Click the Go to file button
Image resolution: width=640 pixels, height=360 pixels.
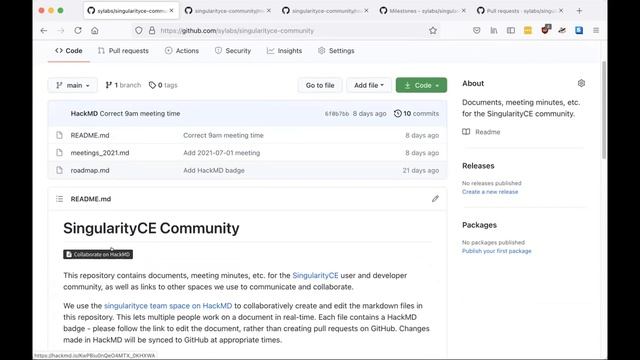click(320, 85)
